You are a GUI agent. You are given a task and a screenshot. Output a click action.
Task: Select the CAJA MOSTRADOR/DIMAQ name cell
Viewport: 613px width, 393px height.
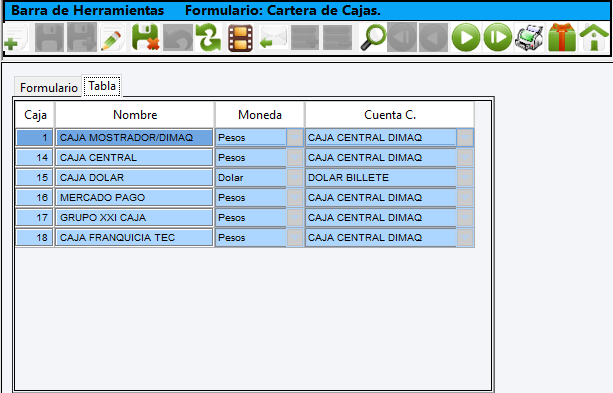coord(134,138)
